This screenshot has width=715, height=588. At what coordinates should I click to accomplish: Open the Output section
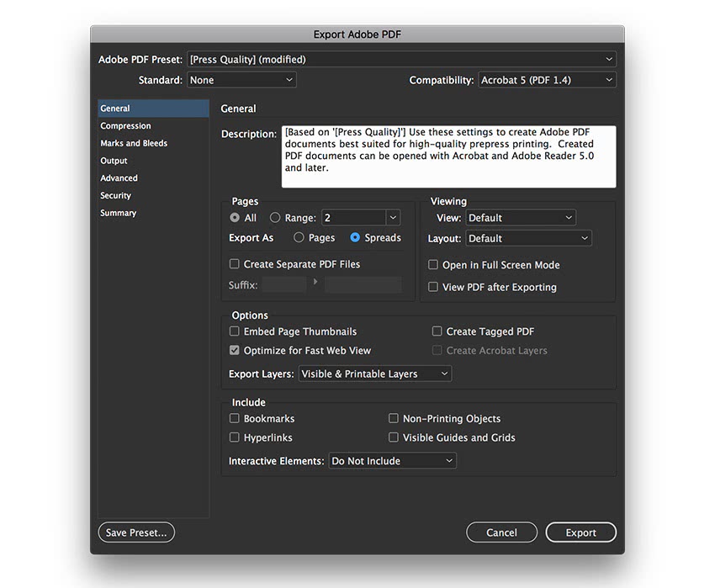114,161
